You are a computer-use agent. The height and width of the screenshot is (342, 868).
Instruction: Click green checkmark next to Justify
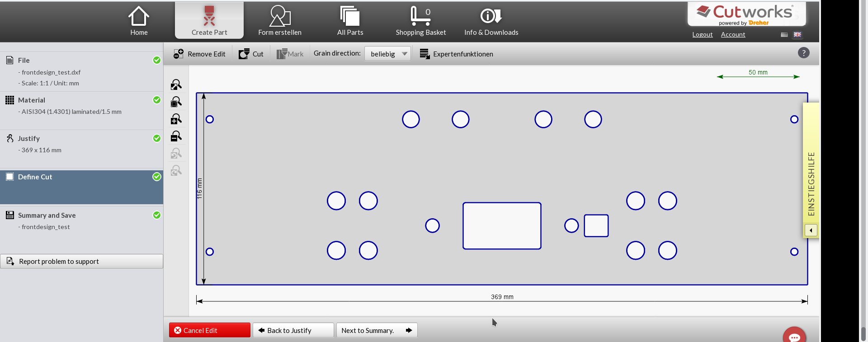pyautogui.click(x=157, y=138)
